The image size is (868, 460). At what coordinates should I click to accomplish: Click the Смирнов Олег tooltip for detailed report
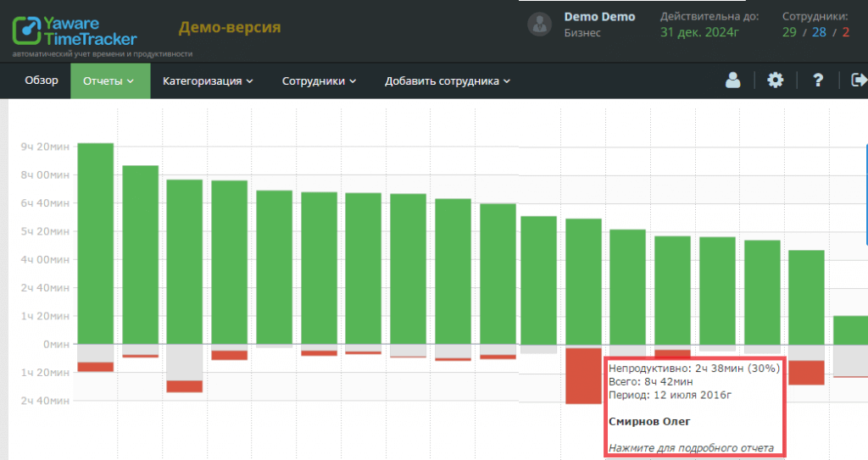694,407
